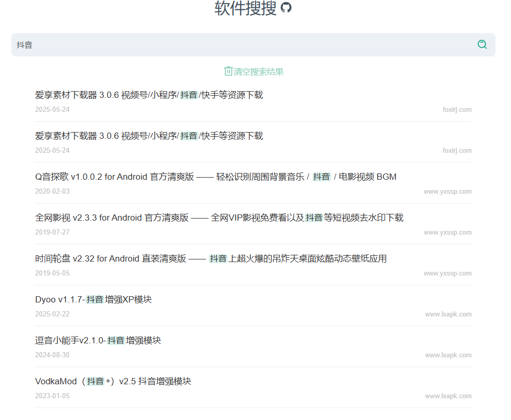Click www.lxapk.com source beside Dyoo
This screenshot has width=511, height=420.
click(448, 314)
